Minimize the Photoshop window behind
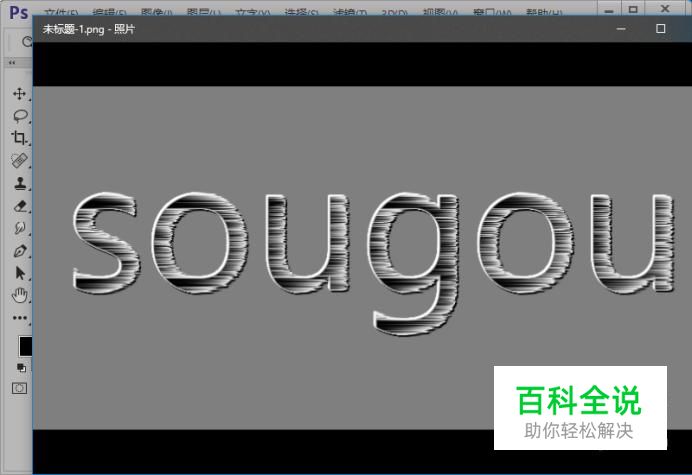 pyautogui.click(x=609, y=9)
